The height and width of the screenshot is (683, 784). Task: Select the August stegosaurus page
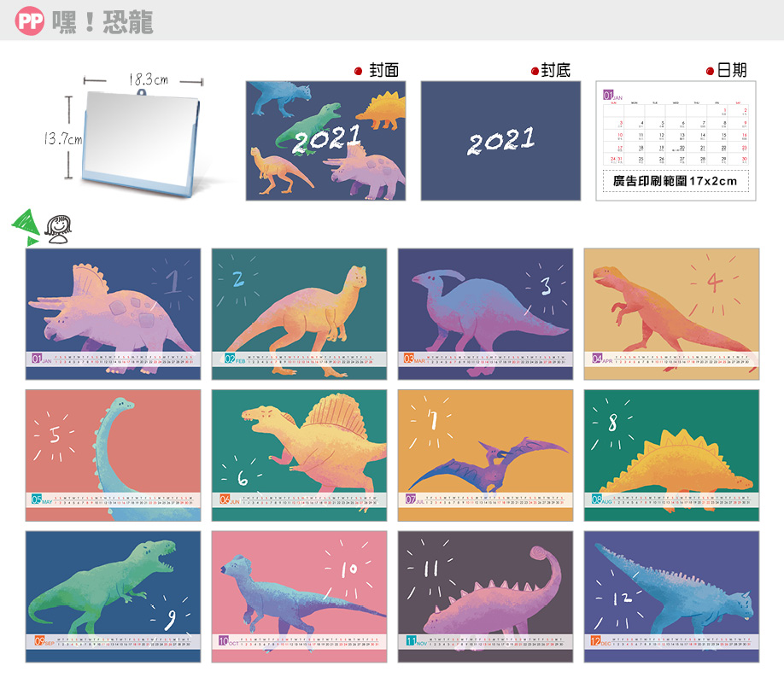671,456
